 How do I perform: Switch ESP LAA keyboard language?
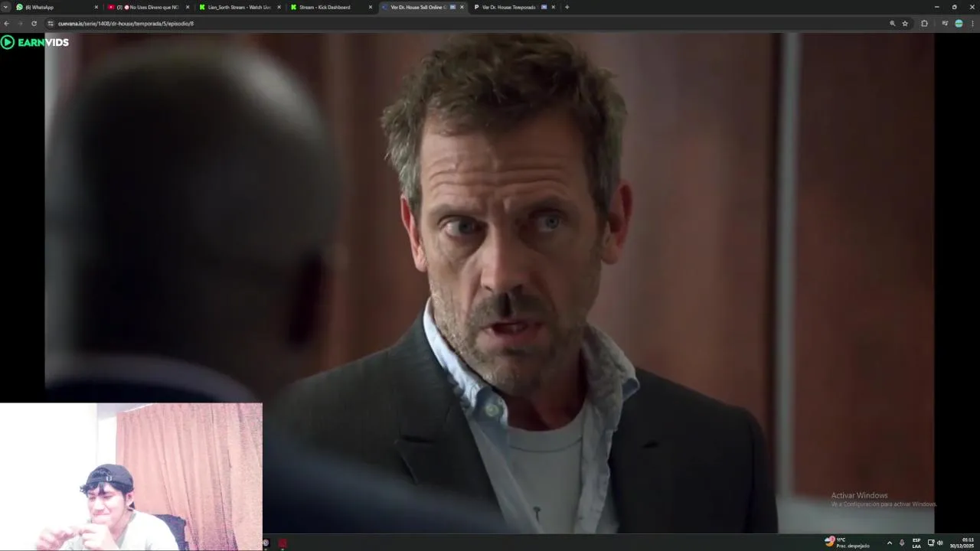click(x=916, y=543)
